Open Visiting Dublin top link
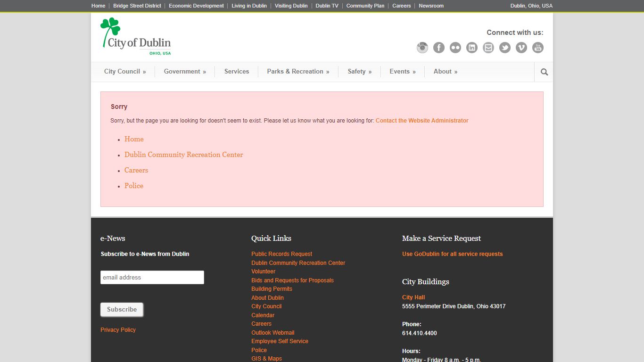This screenshot has width=644, height=362. 291,6
